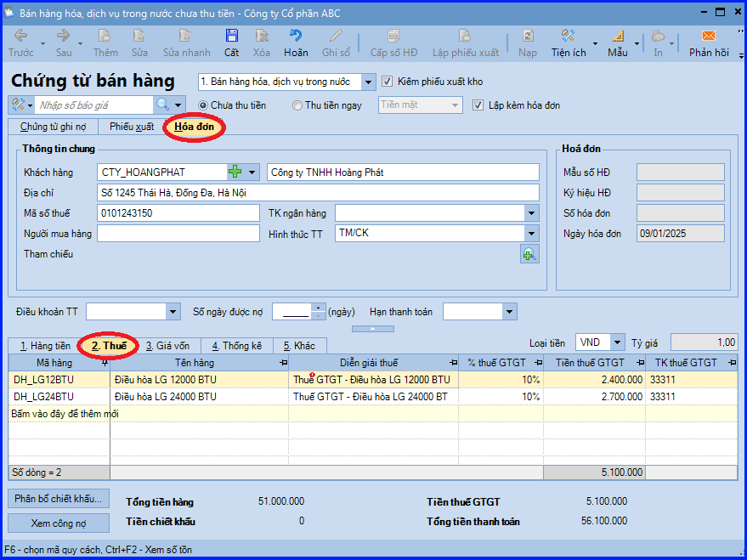Click the Trước (previous) toolbar icon
The height and width of the screenshot is (560, 747).
pyautogui.click(x=20, y=37)
